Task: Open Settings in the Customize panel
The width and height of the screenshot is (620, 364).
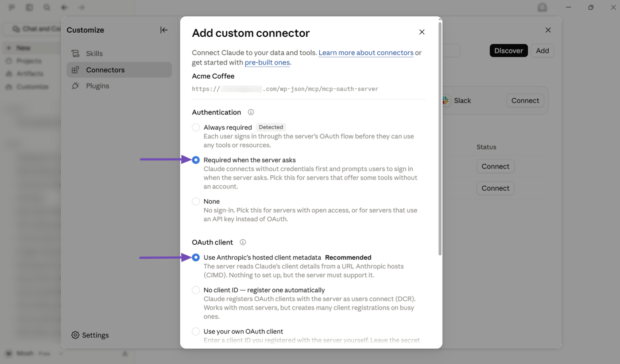Action: (x=90, y=335)
